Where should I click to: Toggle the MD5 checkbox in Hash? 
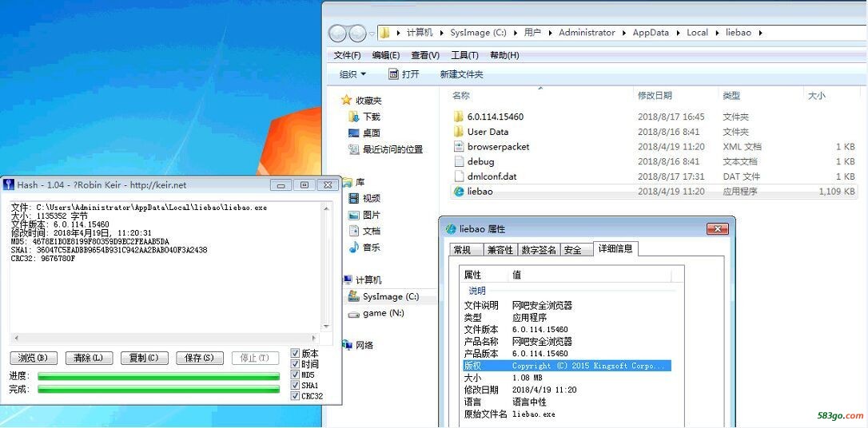point(295,374)
